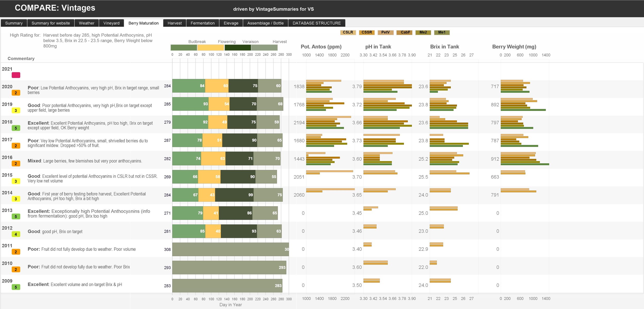Click the 2009 green rating badge

pyautogui.click(x=16, y=287)
